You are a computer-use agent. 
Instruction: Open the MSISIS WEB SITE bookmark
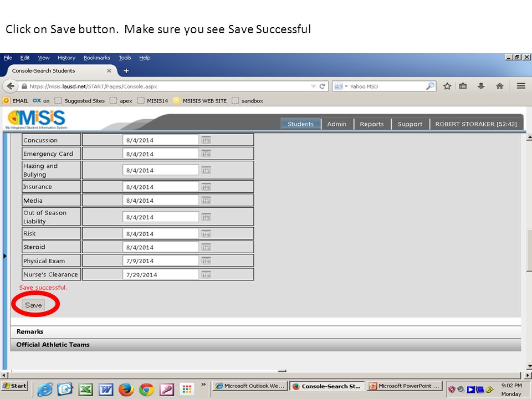click(x=200, y=101)
